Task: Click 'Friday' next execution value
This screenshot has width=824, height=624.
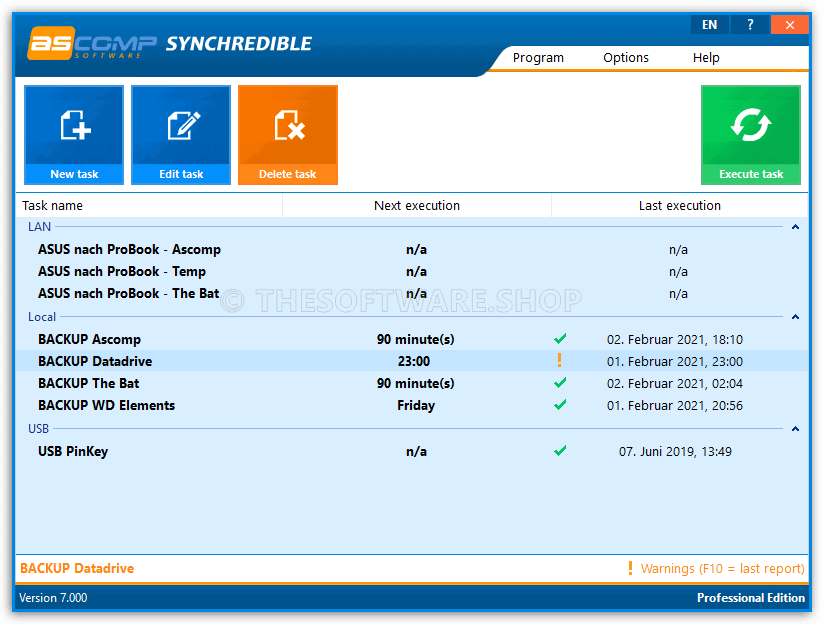Action: click(416, 406)
